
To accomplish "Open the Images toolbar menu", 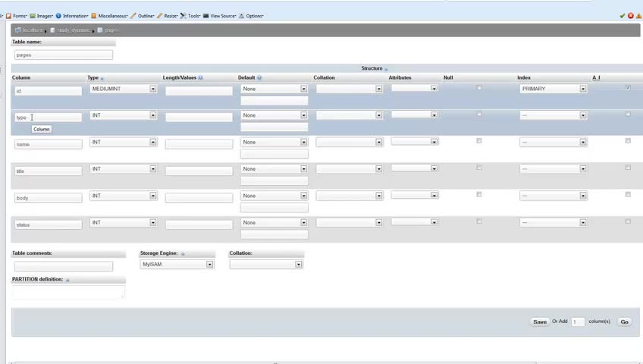I will 41,16.
